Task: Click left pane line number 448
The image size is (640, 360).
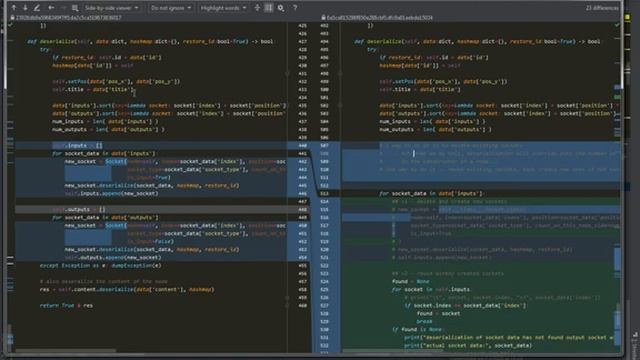Action: [302, 209]
